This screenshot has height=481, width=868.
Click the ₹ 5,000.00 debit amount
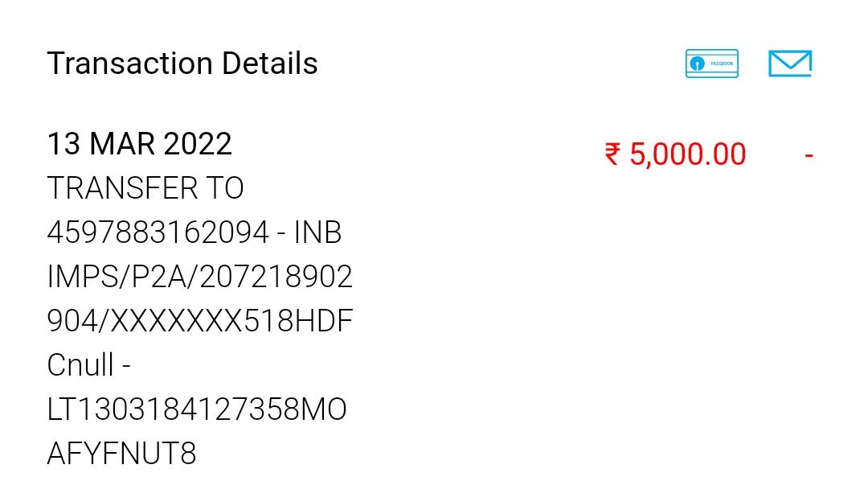point(675,154)
